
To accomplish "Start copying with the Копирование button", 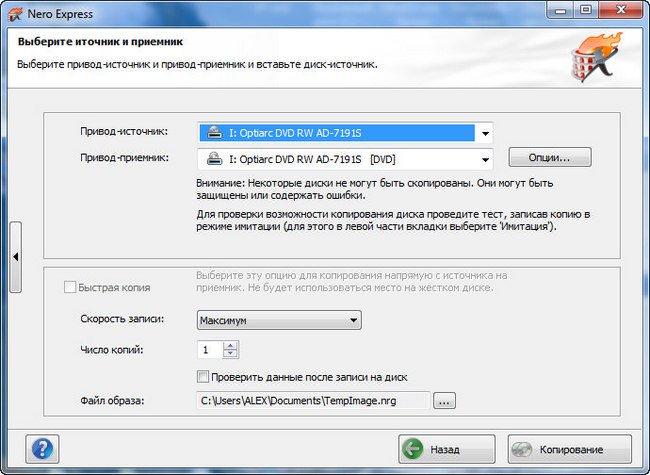I will pyautogui.click(x=570, y=449).
